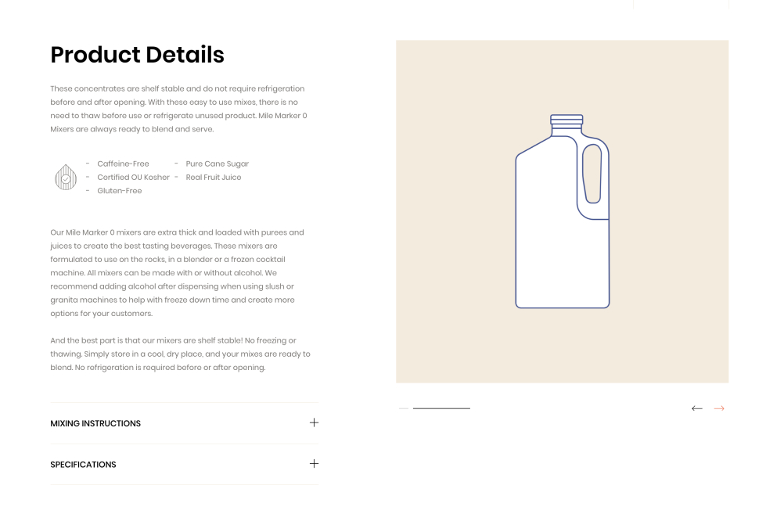Click the Gluten-Free list item

click(x=120, y=190)
